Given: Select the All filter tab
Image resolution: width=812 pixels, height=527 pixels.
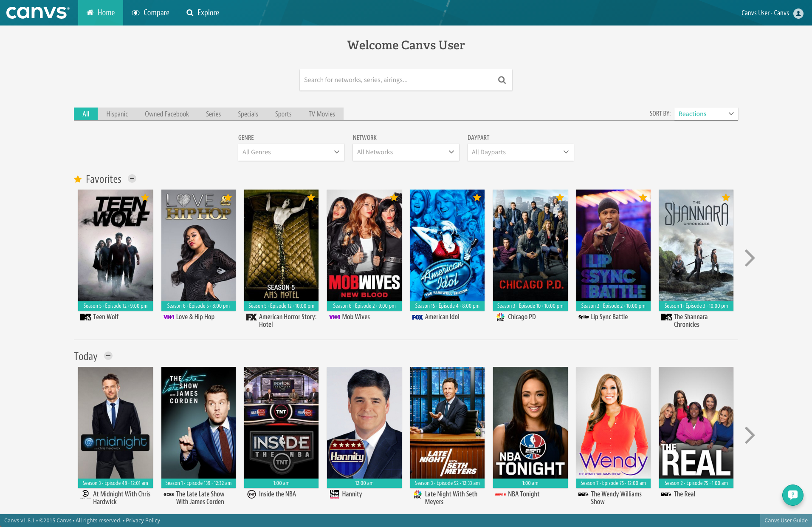Looking at the screenshot, I should click(x=86, y=114).
